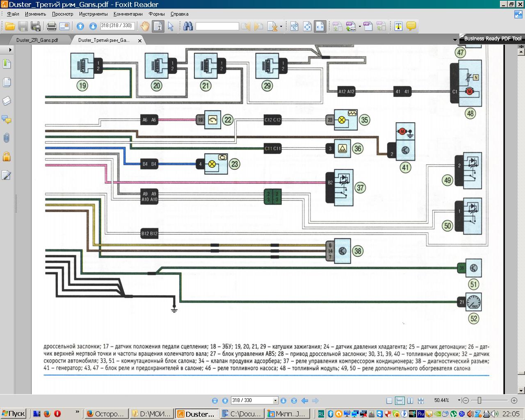
Task: Switch to the Duster_ZR_Gans.pdf tab
Action: [37, 40]
